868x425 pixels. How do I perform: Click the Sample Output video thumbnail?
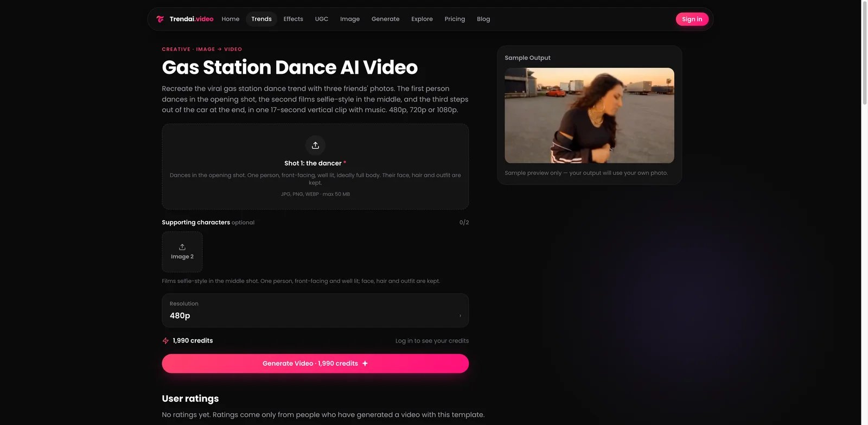590,116
